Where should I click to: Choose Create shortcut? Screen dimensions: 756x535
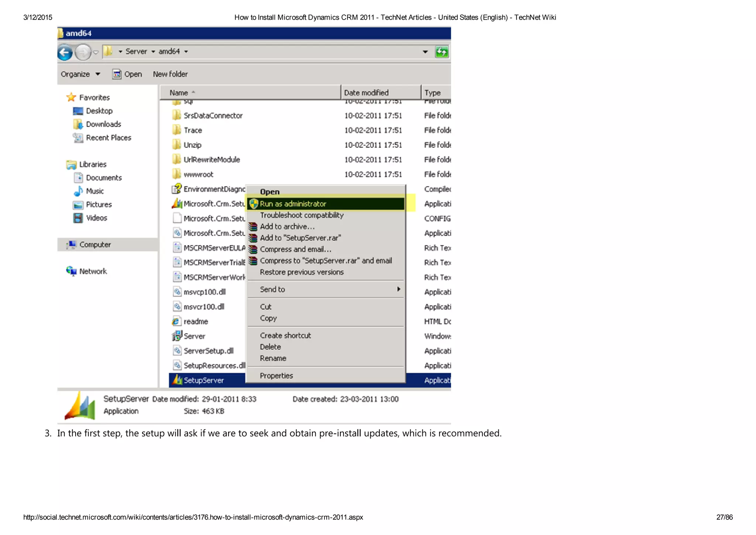click(326, 336)
